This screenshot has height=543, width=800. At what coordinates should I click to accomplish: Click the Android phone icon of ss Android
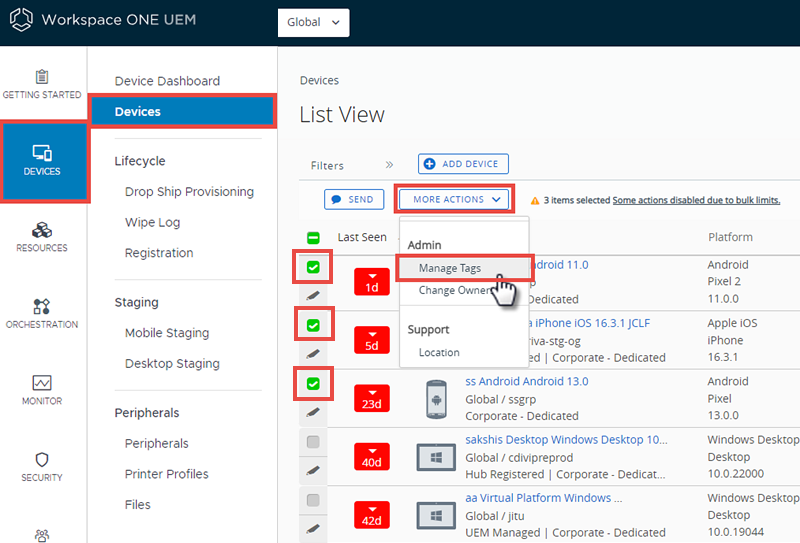[x=436, y=399]
